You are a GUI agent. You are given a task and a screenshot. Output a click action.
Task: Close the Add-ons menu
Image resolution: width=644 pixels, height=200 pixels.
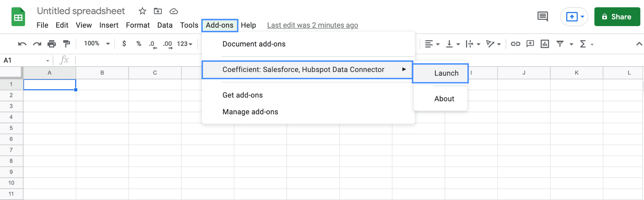point(219,25)
